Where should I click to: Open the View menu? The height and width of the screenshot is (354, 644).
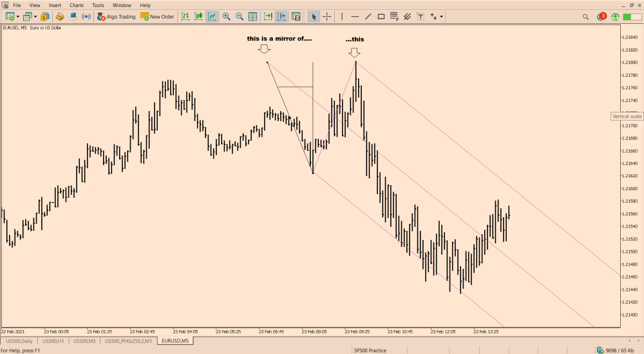tap(35, 5)
